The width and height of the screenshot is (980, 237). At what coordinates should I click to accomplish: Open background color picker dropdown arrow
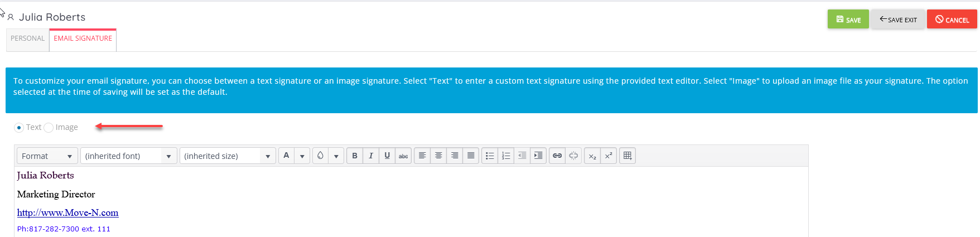coord(336,156)
